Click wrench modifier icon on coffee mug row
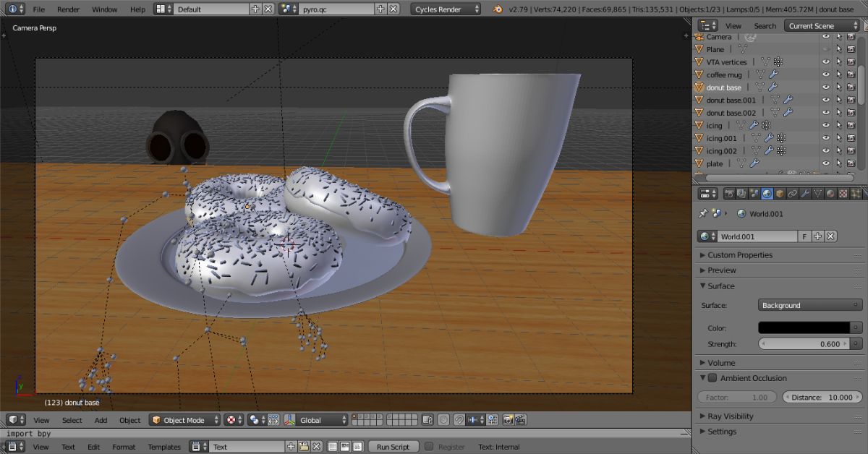868x454 pixels. point(773,74)
